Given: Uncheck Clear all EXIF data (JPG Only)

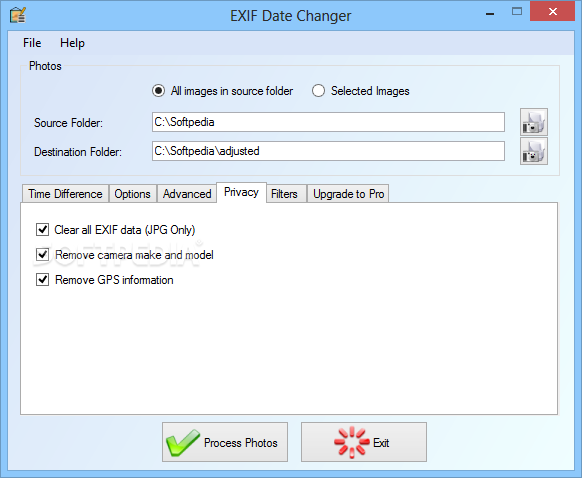Looking at the screenshot, I should coord(42,230).
